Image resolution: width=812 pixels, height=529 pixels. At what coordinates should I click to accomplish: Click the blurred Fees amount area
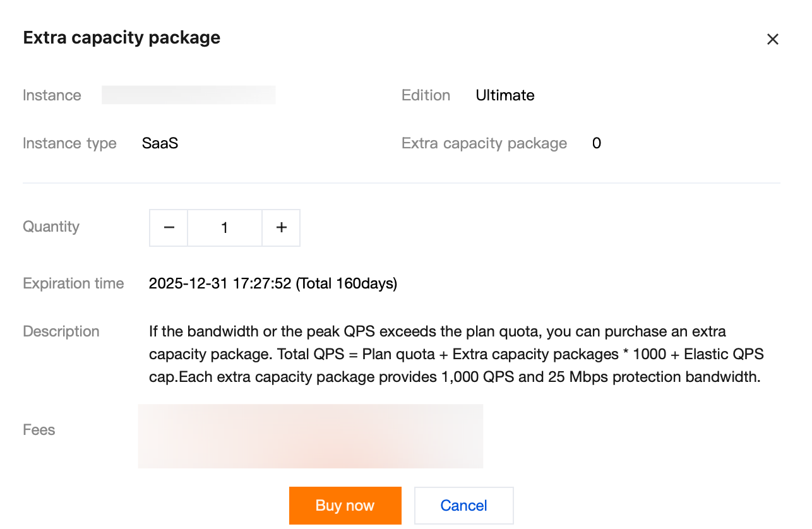310,436
